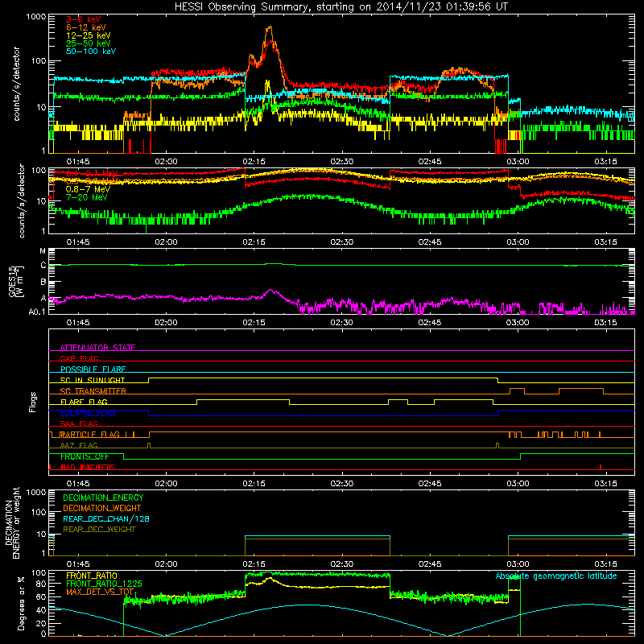Click the DECIMATION_WEIGHT legend label
This screenshot has height=644, width=644.
pyautogui.click(x=102, y=509)
